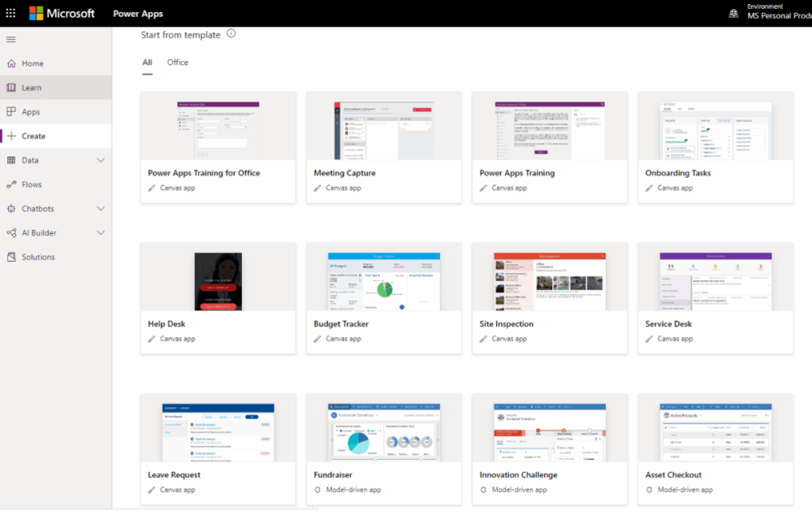
Task: Collapse the left navigation pane
Action: pos(10,39)
